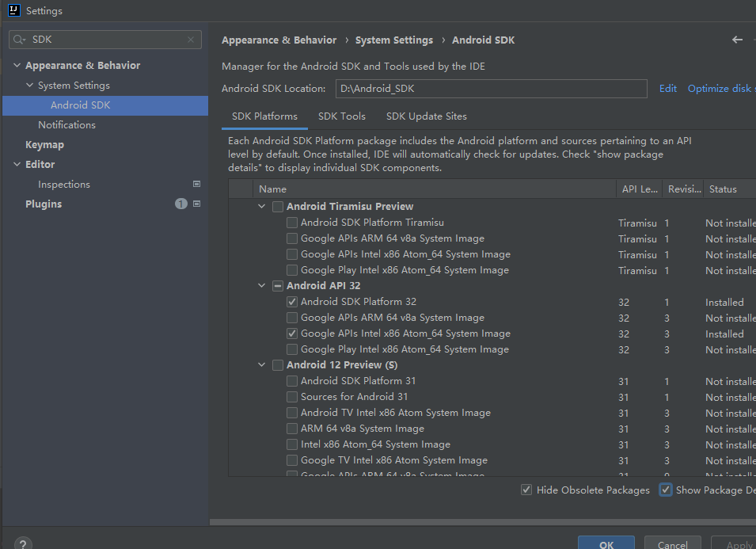Collapse the Appearance & Behavior tree node
Screen dimensions: 756x549
(x=17, y=66)
